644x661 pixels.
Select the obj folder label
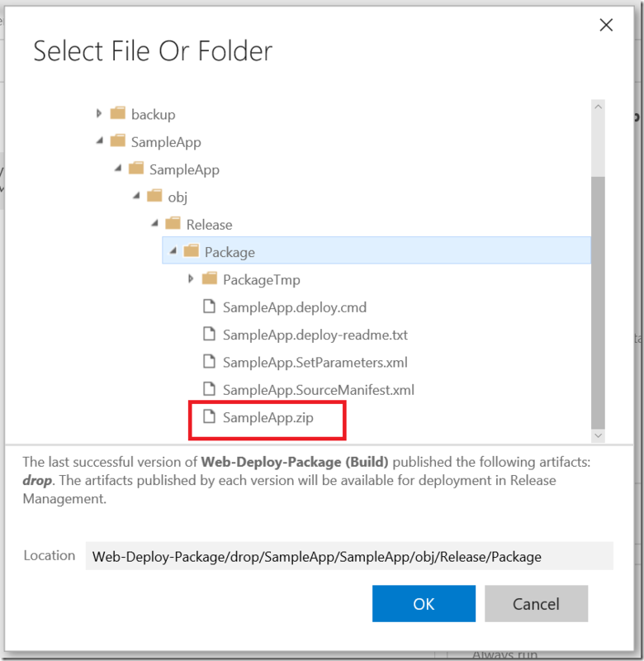[x=178, y=197]
